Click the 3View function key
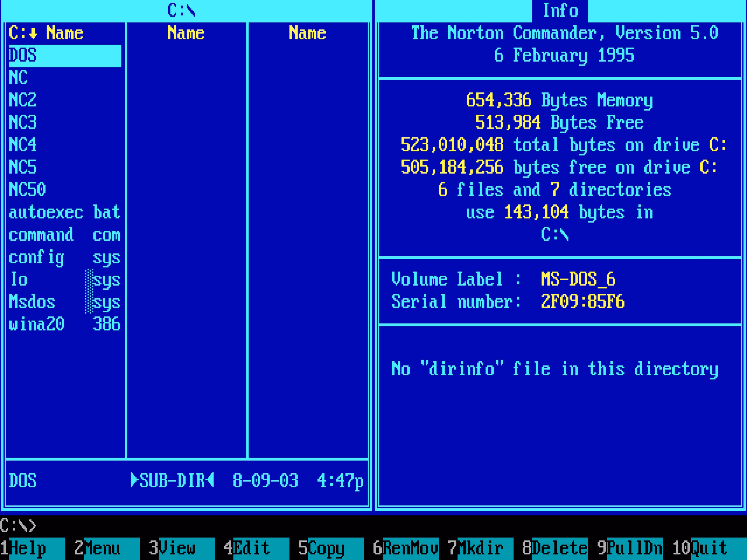747x560 pixels. click(x=177, y=548)
